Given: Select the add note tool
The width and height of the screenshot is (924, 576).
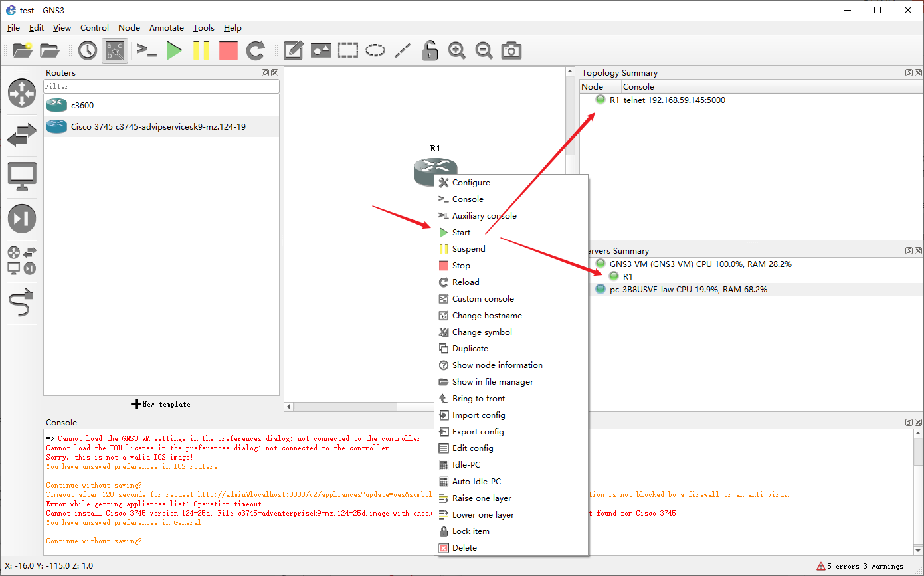Looking at the screenshot, I should click(x=294, y=50).
